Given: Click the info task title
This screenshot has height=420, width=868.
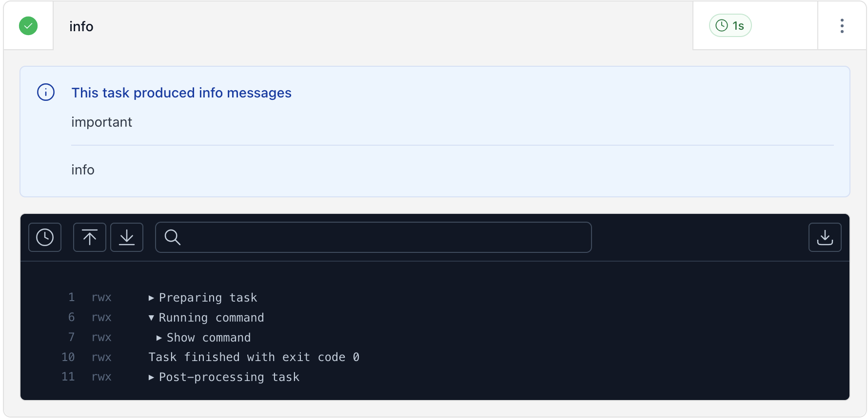Looking at the screenshot, I should point(81,27).
